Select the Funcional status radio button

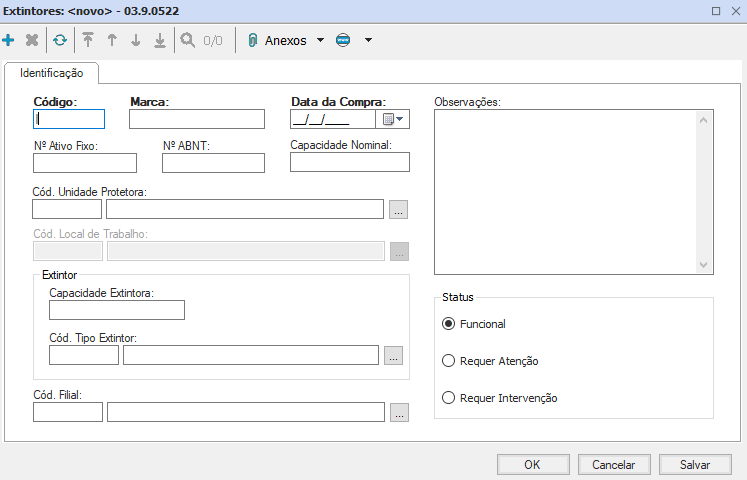448,324
